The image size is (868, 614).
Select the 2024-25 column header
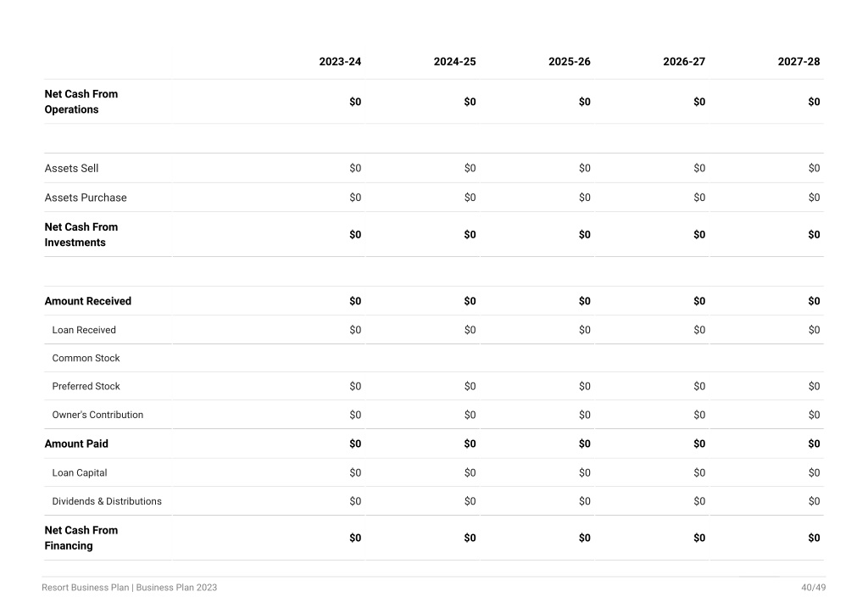point(454,61)
